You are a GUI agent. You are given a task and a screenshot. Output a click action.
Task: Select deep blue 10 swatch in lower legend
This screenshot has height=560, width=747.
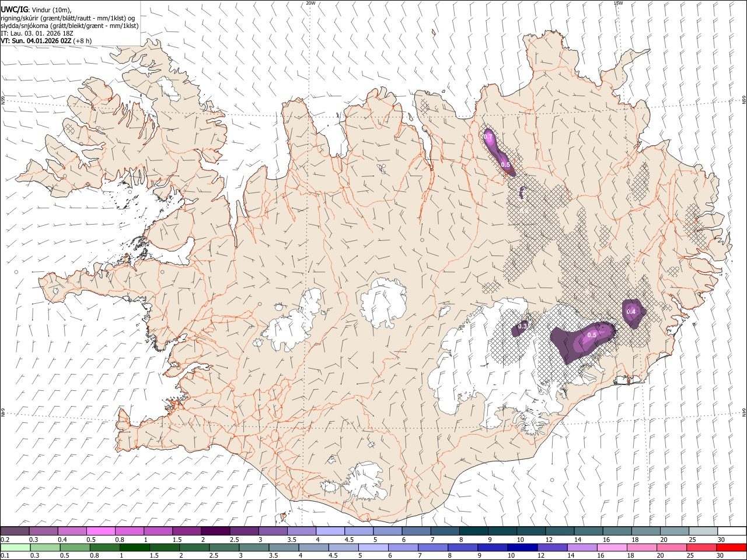coord(522,547)
